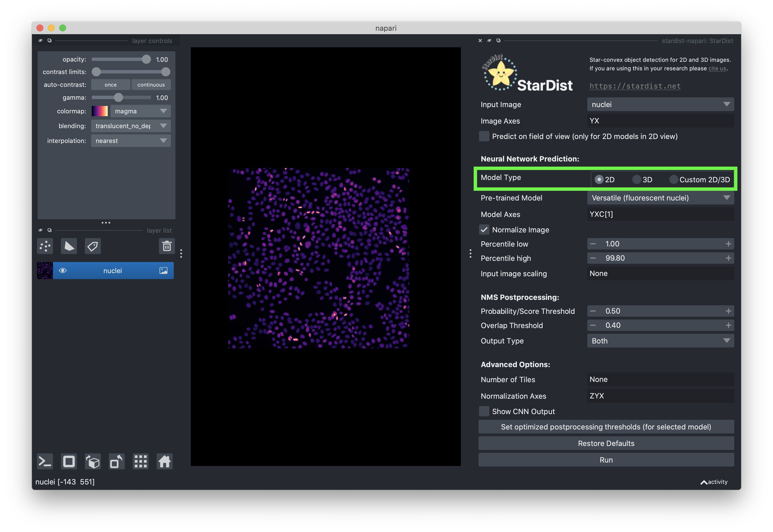Reset the view with the home button

[164, 461]
